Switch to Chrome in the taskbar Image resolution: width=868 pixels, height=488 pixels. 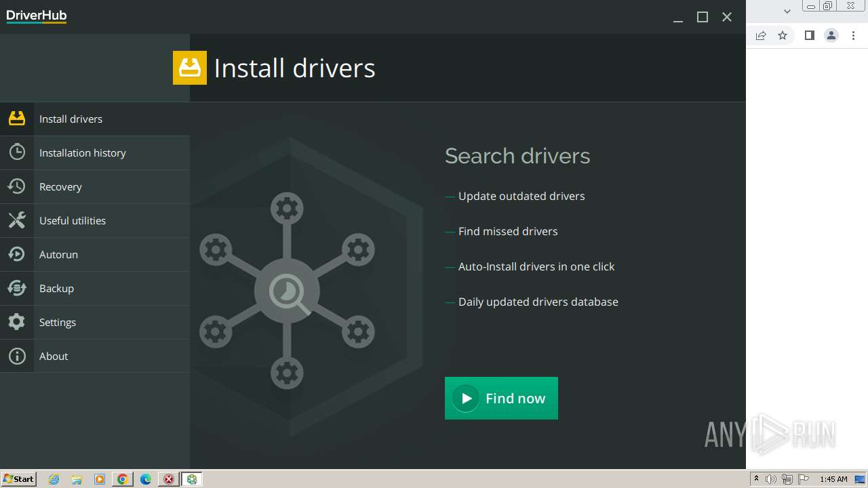[x=123, y=479]
